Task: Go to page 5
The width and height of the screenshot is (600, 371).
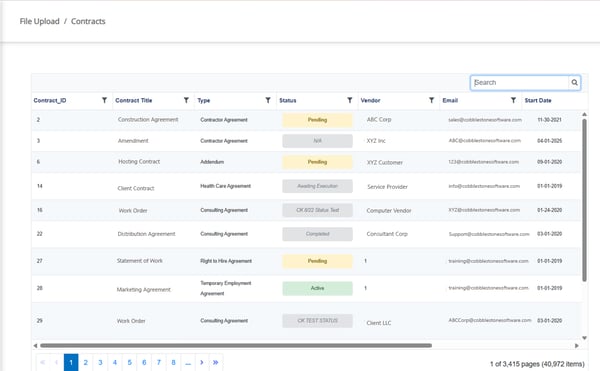Action: pos(129,362)
